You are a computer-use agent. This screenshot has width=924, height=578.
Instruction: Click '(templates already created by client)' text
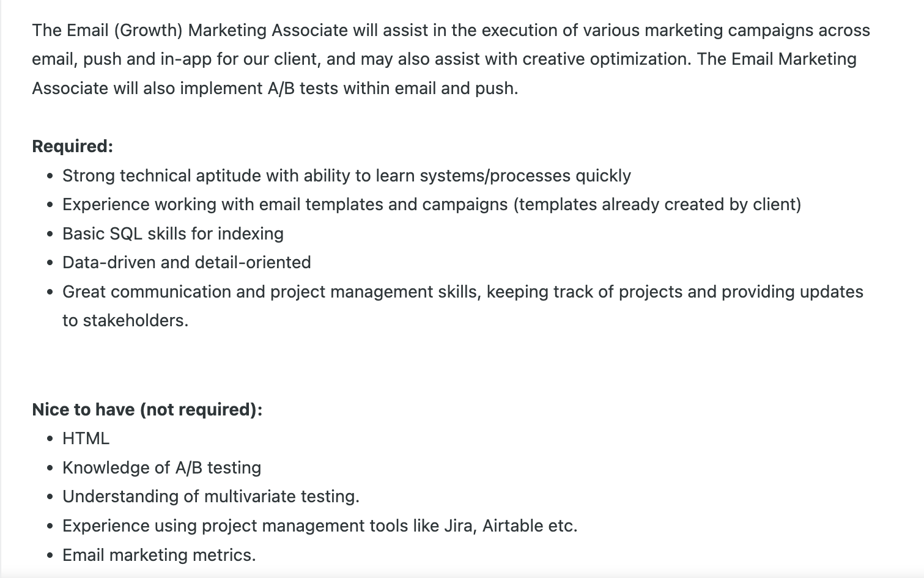point(657,205)
